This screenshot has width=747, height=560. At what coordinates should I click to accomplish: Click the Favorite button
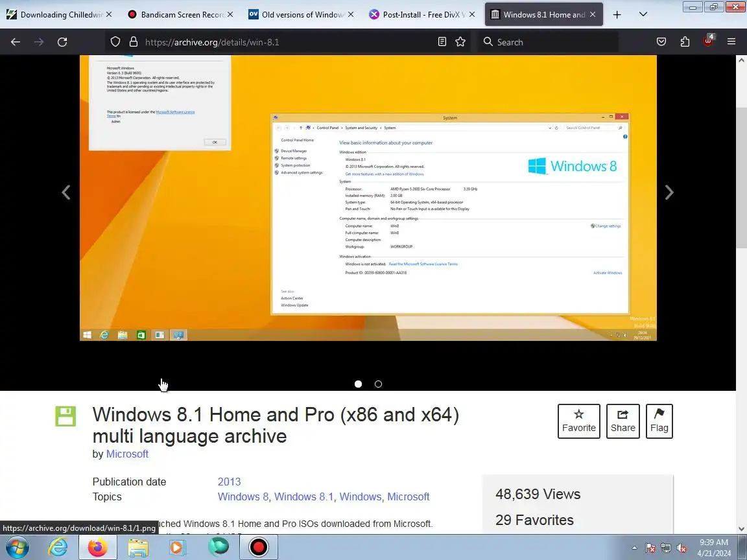pyautogui.click(x=579, y=421)
